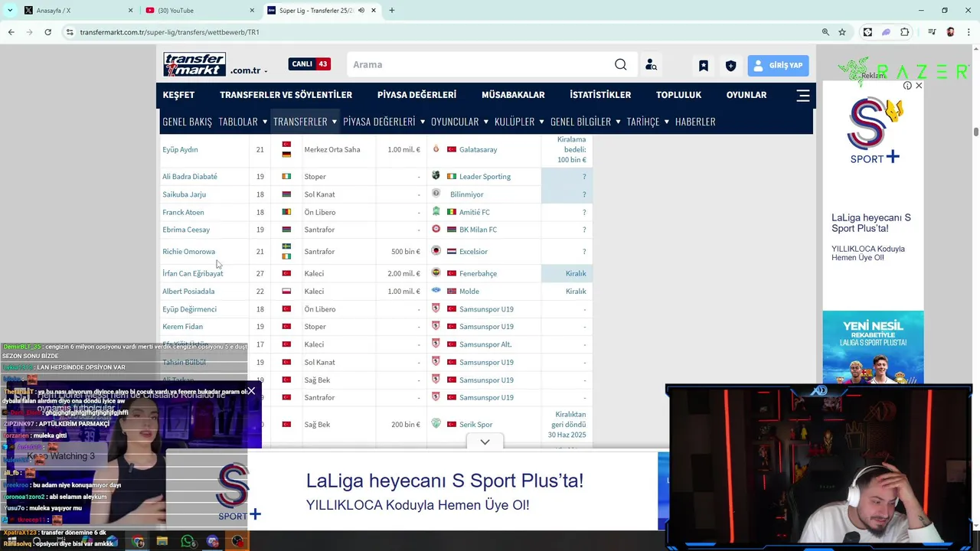Open Discord from the taskbar

tap(213, 542)
